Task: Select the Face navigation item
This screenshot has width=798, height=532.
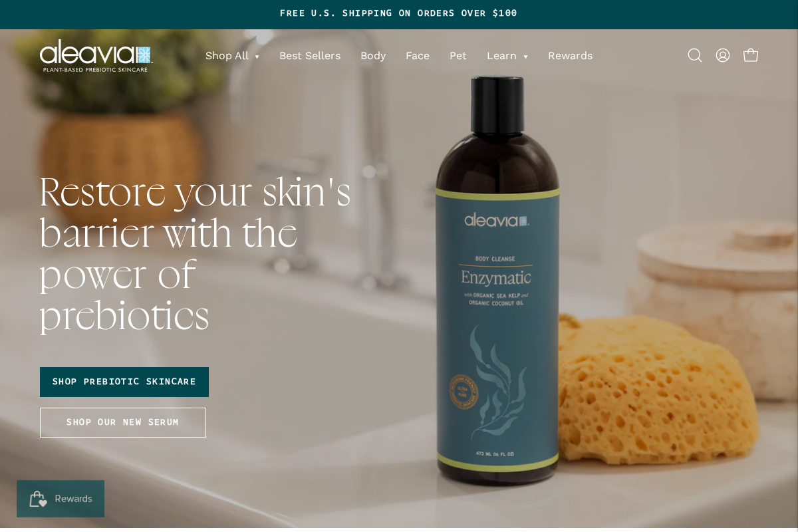Action: click(418, 56)
